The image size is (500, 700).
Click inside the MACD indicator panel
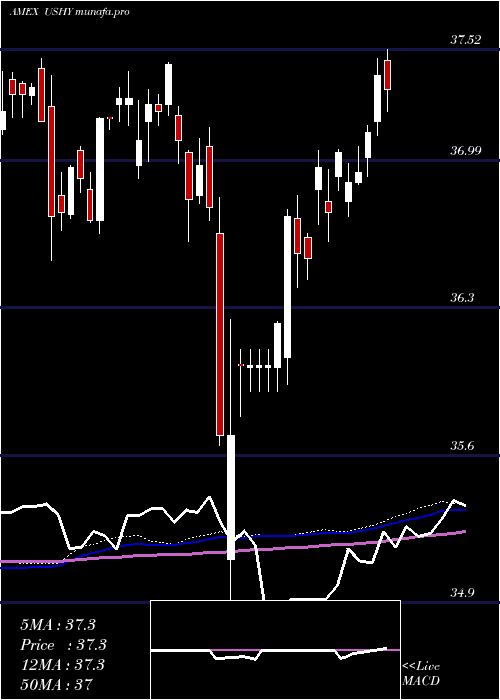(275, 650)
